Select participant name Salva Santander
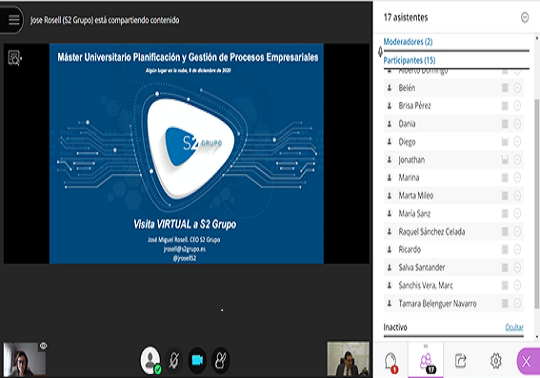This screenshot has width=540, height=378. click(422, 267)
